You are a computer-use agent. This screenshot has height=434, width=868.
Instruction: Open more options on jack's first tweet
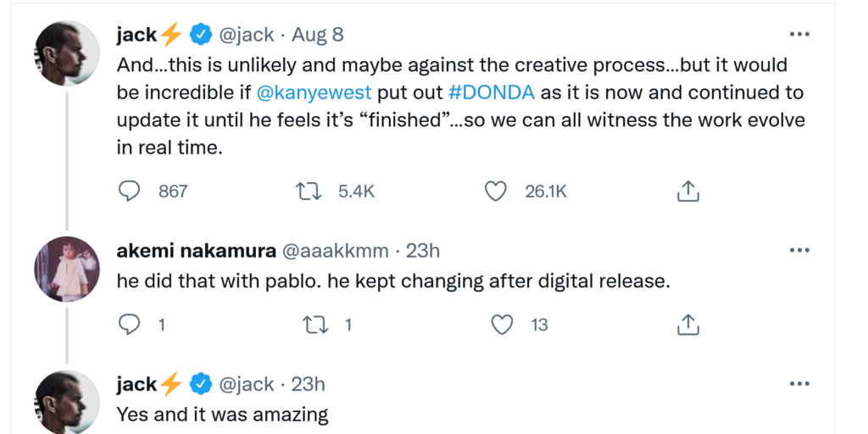click(x=799, y=35)
